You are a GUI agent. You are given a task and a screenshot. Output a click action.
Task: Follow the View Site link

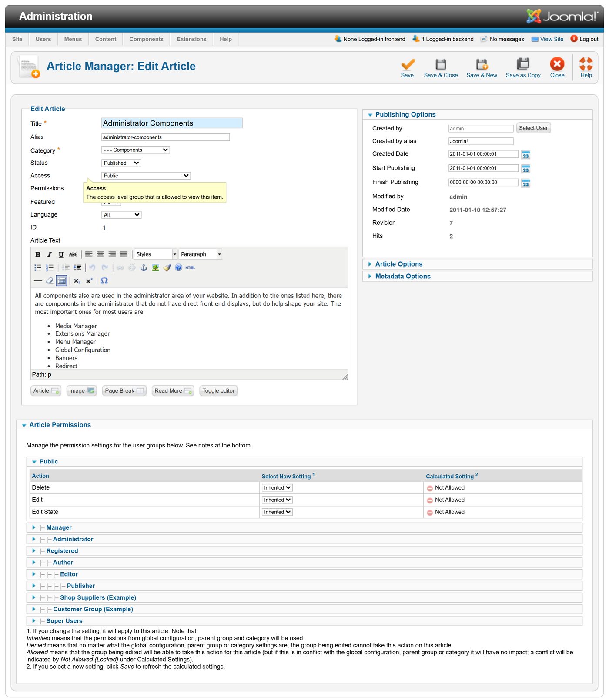tap(547, 39)
